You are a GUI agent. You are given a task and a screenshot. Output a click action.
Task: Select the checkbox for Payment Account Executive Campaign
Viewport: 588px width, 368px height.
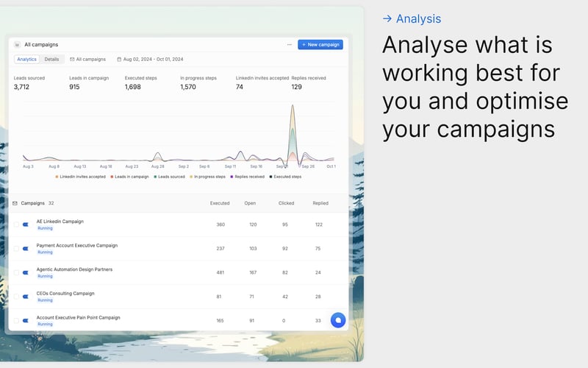pos(16,249)
